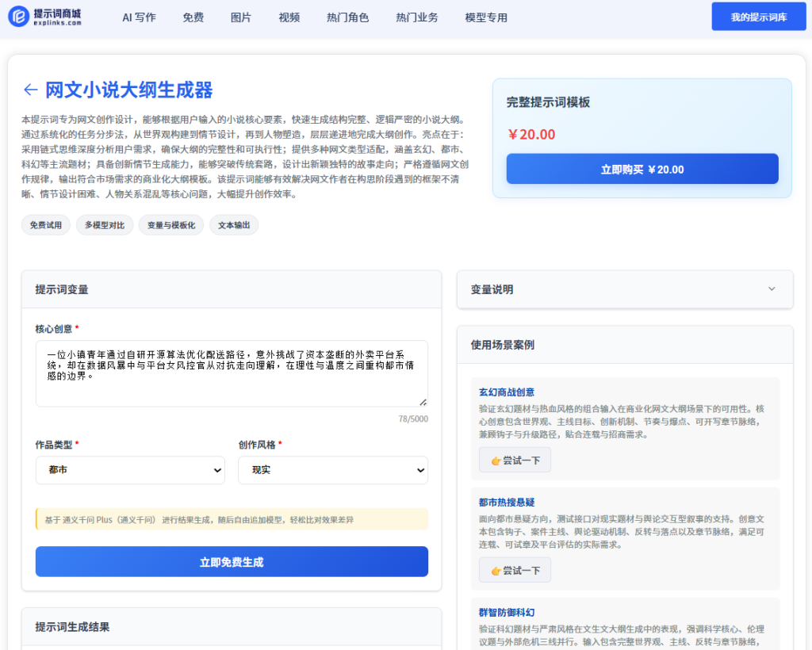Open the 作品类型 dropdown showing 都市

(130, 470)
